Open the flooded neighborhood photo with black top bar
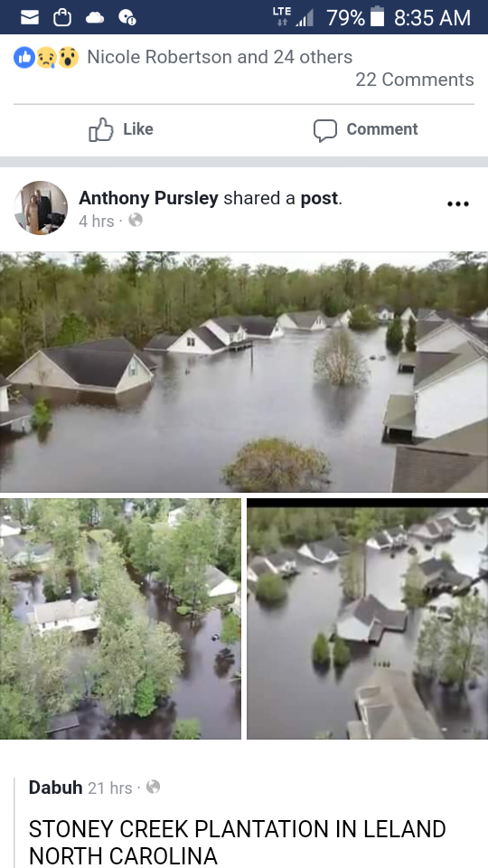The width and height of the screenshot is (488, 868). click(368, 618)
